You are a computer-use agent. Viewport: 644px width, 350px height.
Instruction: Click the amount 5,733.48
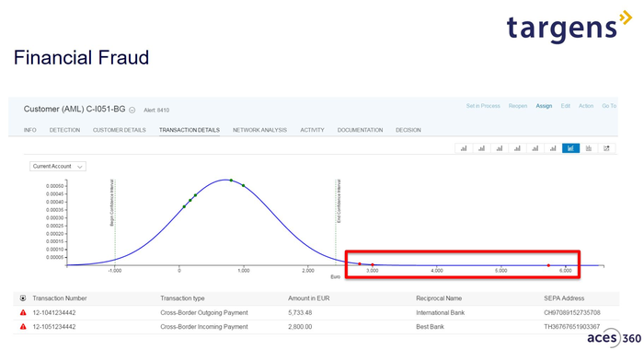[x=300, y=313]
